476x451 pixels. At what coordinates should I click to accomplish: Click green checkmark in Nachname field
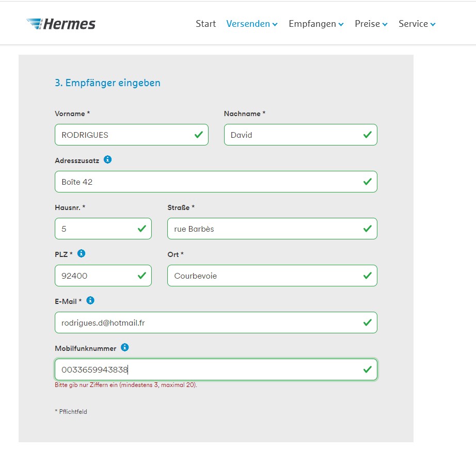pos(367,135)
